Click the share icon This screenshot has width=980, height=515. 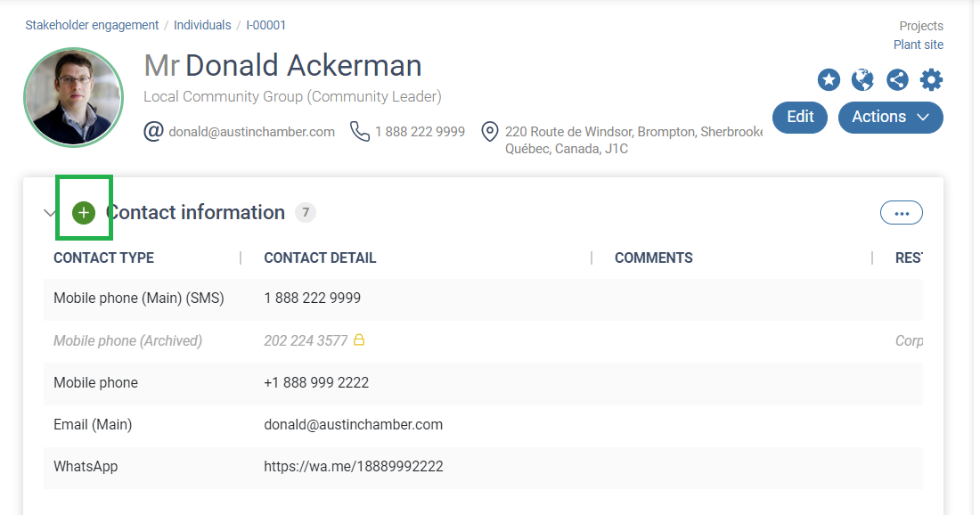pyautogui.click(x=897, y=79)
